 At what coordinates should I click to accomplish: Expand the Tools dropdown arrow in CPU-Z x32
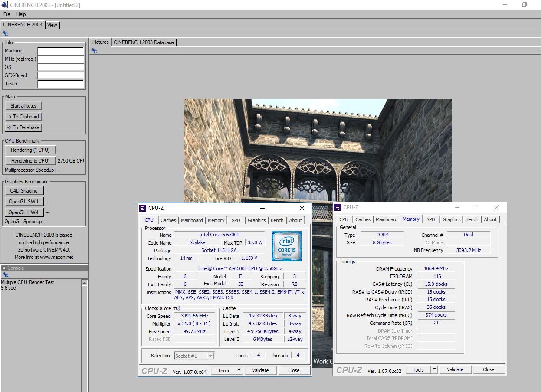point(434,369)
